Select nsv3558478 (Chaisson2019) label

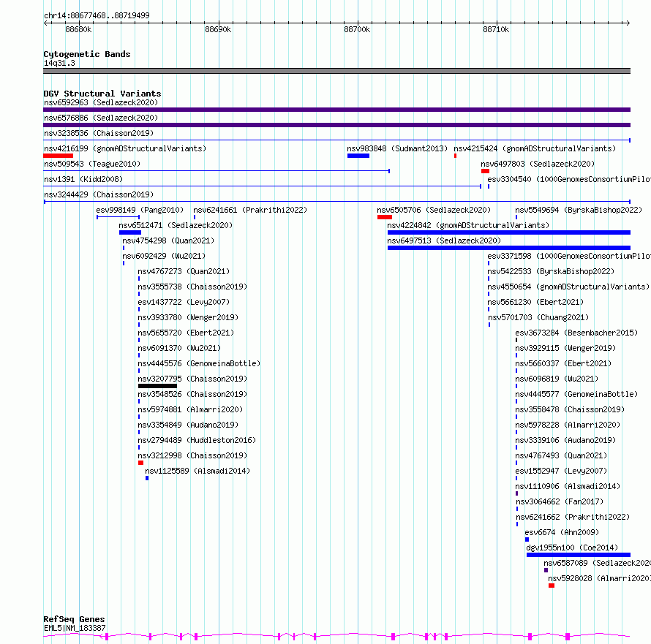click(x=570, y=409)
